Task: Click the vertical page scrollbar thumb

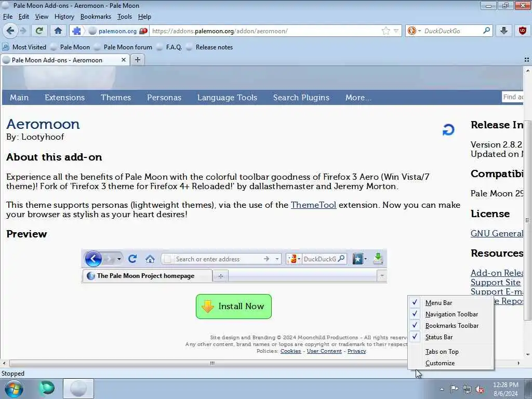Action: [x=527, y=220]
